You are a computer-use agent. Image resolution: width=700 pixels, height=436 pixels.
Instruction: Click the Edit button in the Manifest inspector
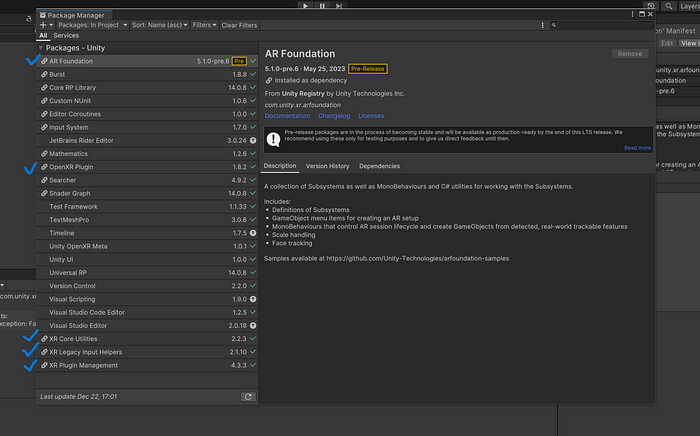pyautogui.click(x=667, y=43)
